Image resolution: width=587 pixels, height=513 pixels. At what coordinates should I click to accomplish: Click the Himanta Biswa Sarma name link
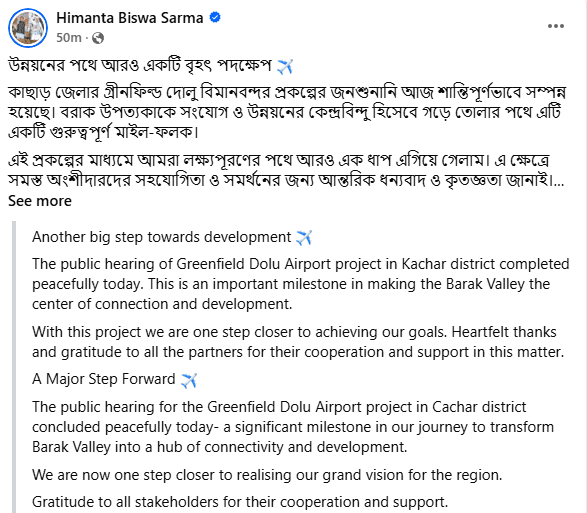(x=130, y=18)
